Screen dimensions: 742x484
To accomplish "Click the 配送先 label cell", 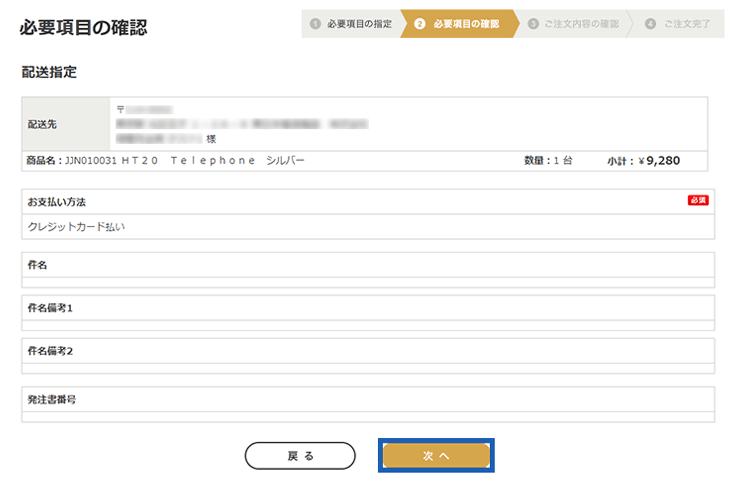I will (65, 124).
